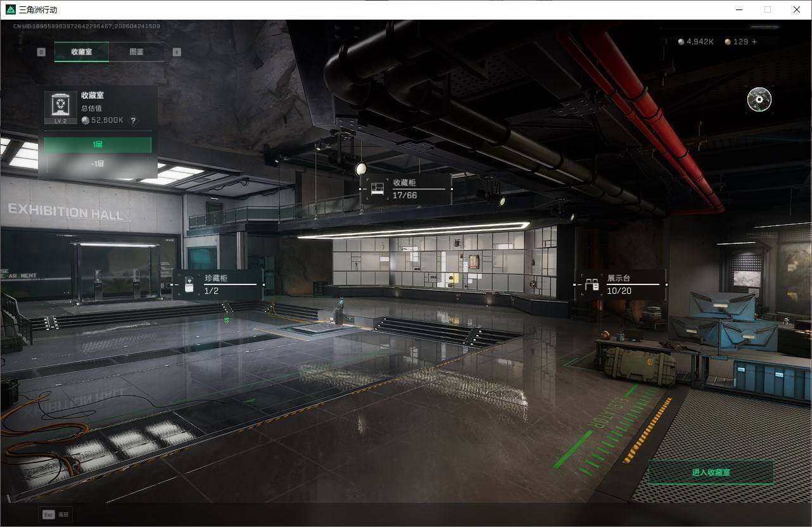Screen dimensions: 812x527
Task: Click the coin icon beside 4,942K
Action: point(682,42)
